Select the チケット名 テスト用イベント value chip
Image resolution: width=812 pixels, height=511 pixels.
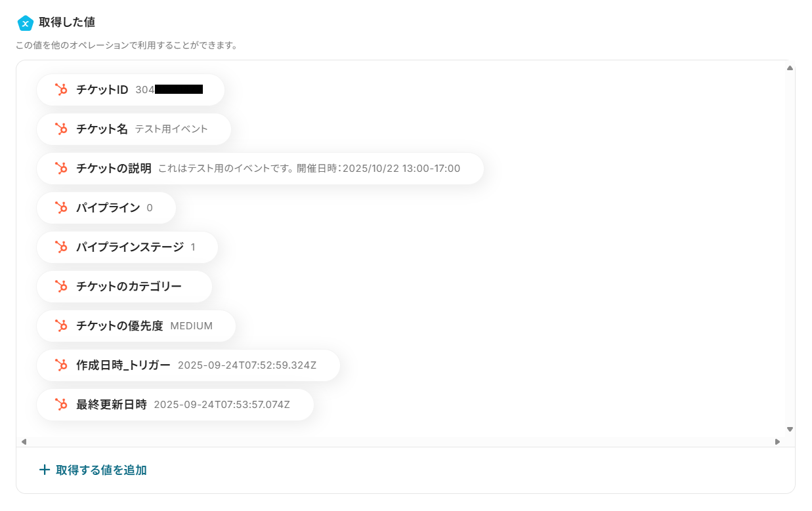pyautogui.click(x=141, y=129)
